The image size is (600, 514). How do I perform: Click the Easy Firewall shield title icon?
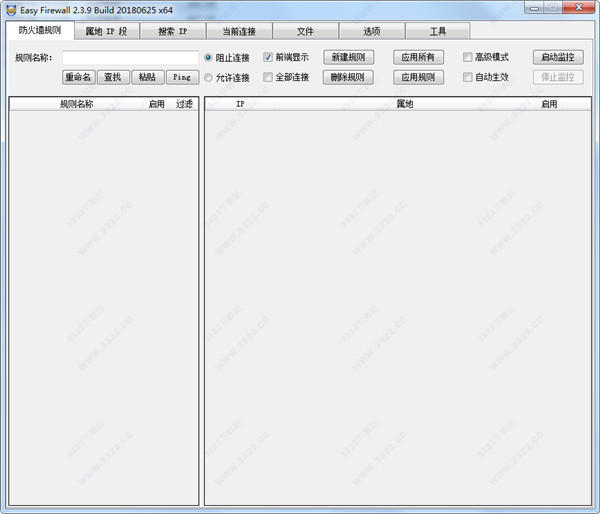pos(11,10)
